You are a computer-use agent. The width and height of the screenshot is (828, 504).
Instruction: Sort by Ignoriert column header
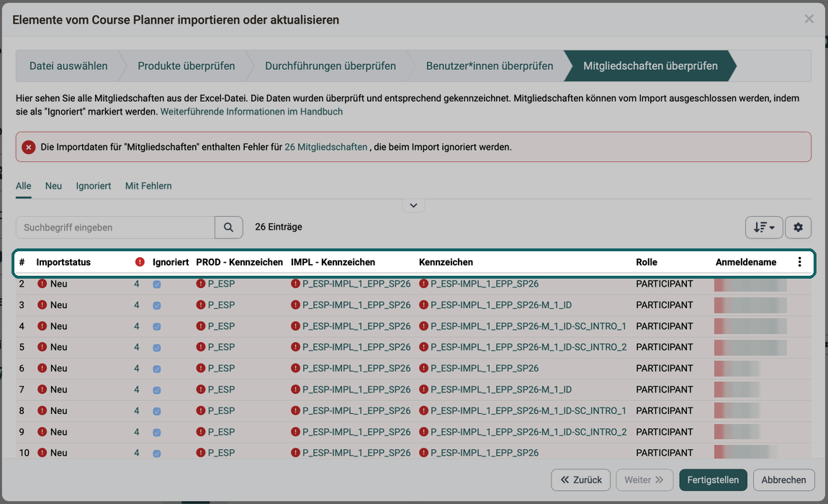171,262
